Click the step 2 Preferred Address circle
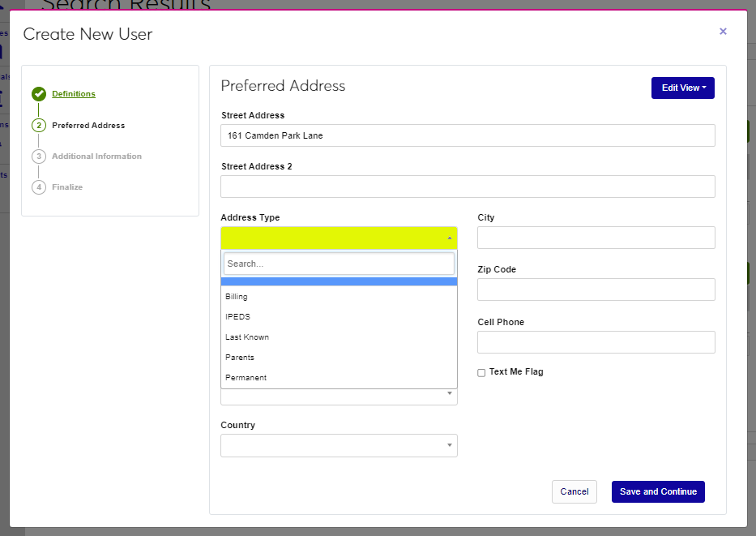This screenshot has height=536, width=756. 39,126
